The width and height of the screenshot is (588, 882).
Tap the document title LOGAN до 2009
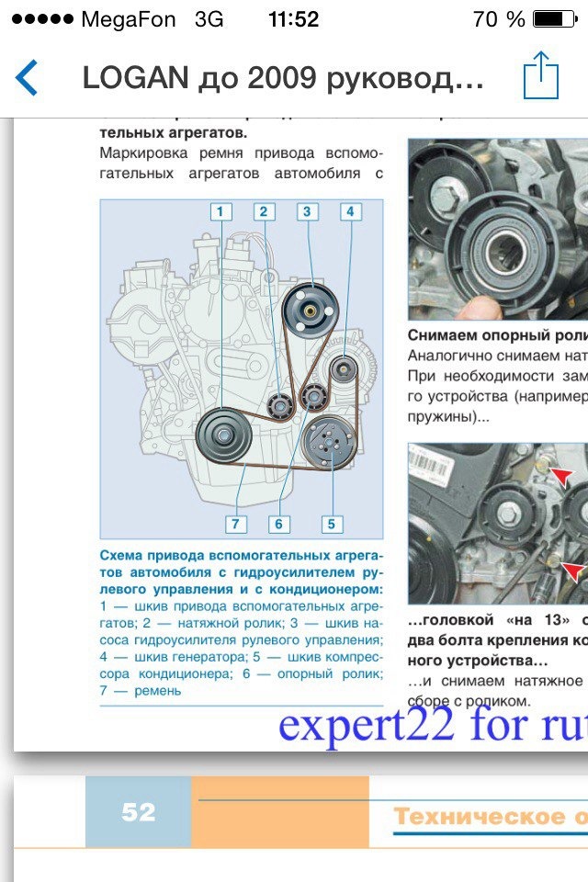point(283,78)
